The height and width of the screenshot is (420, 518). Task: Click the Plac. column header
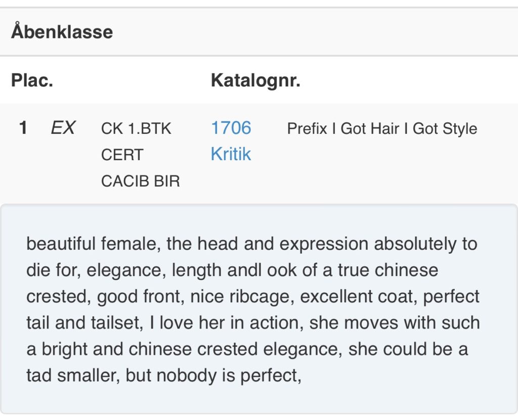[32, 80]
